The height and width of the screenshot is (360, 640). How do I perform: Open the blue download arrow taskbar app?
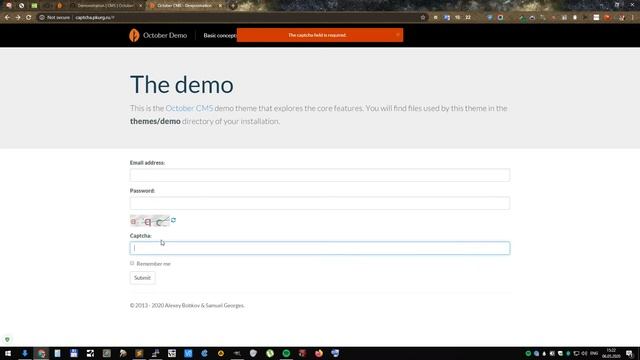(x=24, y=353)
